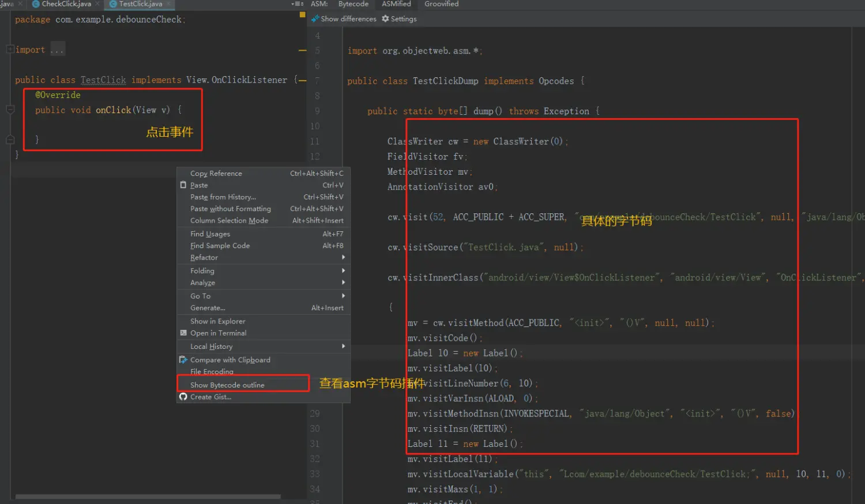The image size is (865, 504).
Task: Choose Compare with Clipboard
Action: click(263, 360)
